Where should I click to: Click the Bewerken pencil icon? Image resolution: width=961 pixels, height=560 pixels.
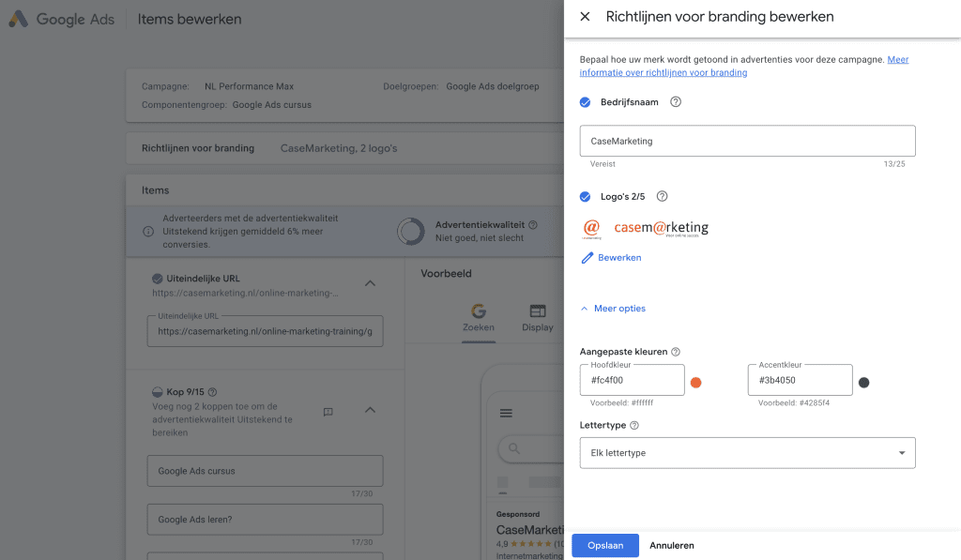587,258
